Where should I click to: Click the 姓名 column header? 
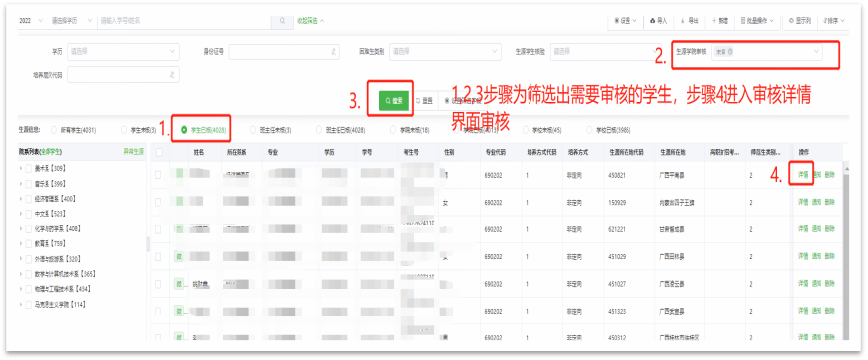click(198, 151)
